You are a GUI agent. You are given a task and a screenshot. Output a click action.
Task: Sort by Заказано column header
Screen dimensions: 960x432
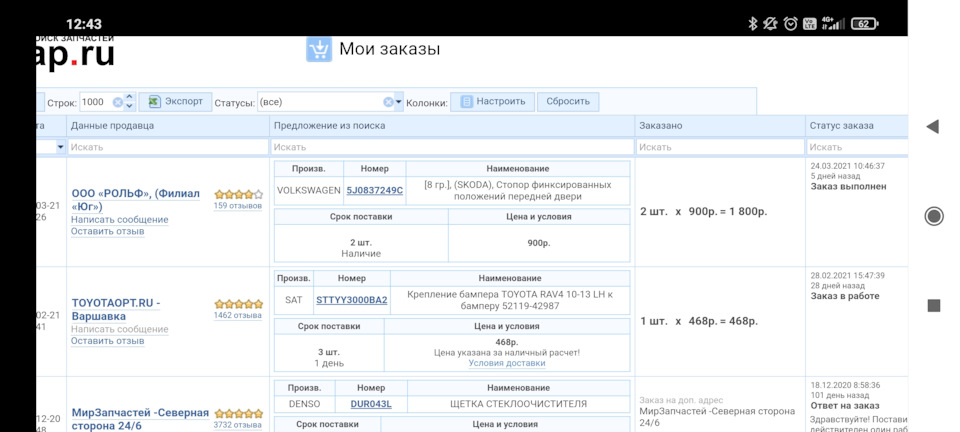coord(720,125)
